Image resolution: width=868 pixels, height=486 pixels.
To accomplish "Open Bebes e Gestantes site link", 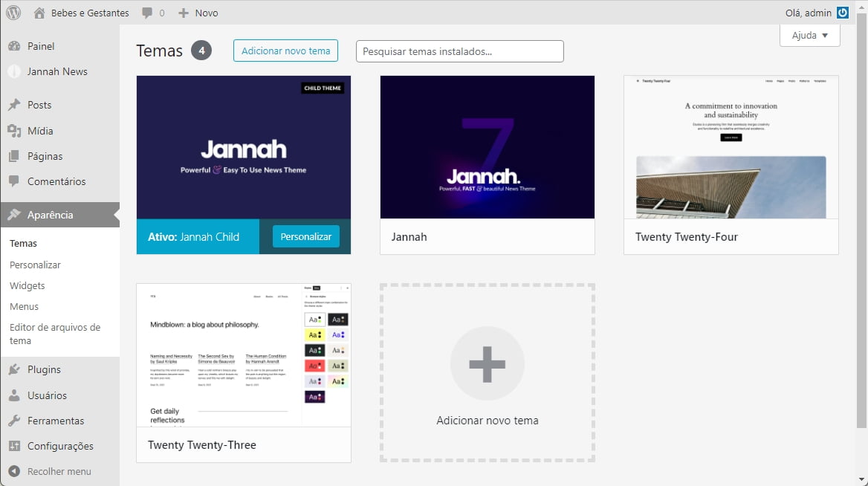I will pos(82,13).
